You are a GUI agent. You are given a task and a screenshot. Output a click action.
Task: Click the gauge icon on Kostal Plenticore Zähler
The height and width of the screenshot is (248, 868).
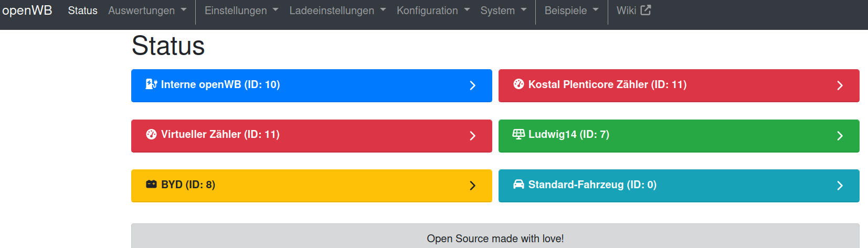(x=518, y=84)
